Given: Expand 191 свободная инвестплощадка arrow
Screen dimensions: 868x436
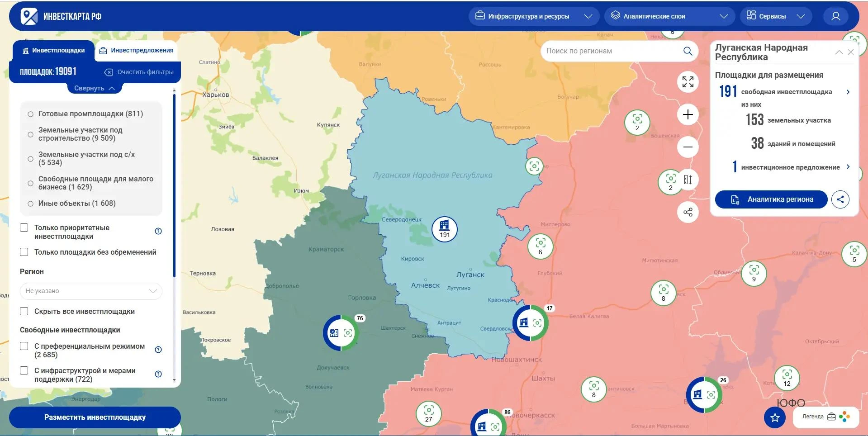Looking at the screenshot, I should 848,92.
